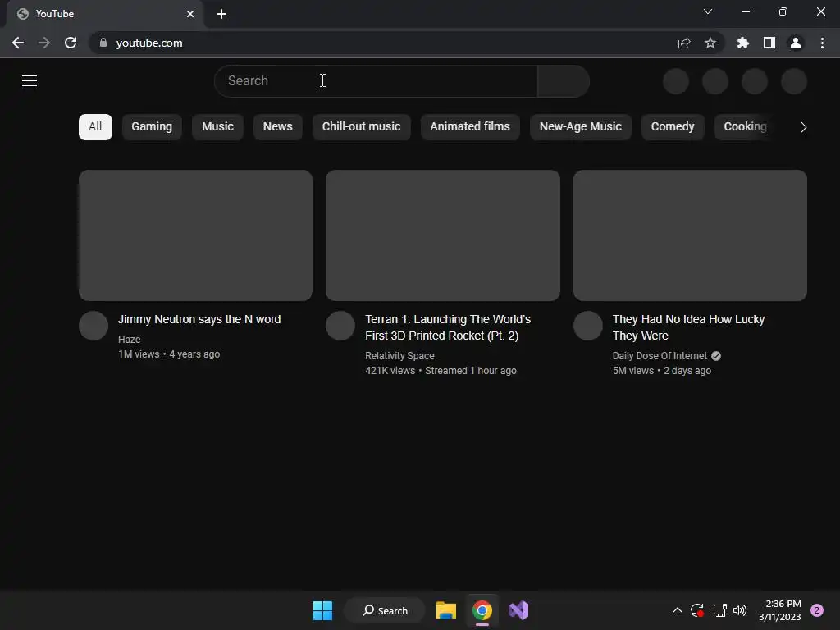The height and width of the screenshot is (630, 840).
Task: Select the News category chip
Action: pos(277,127)
